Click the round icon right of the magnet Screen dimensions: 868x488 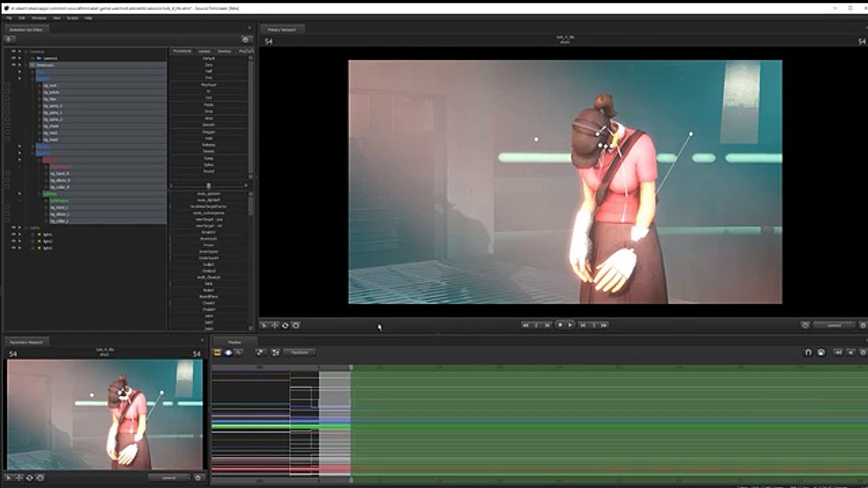tap(821, 352)
